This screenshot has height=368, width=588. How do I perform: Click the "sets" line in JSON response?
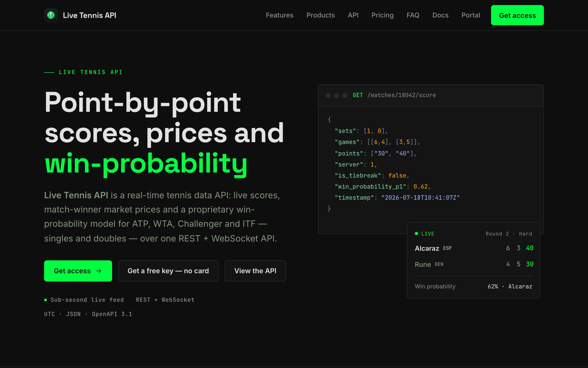tap(361, 131)
